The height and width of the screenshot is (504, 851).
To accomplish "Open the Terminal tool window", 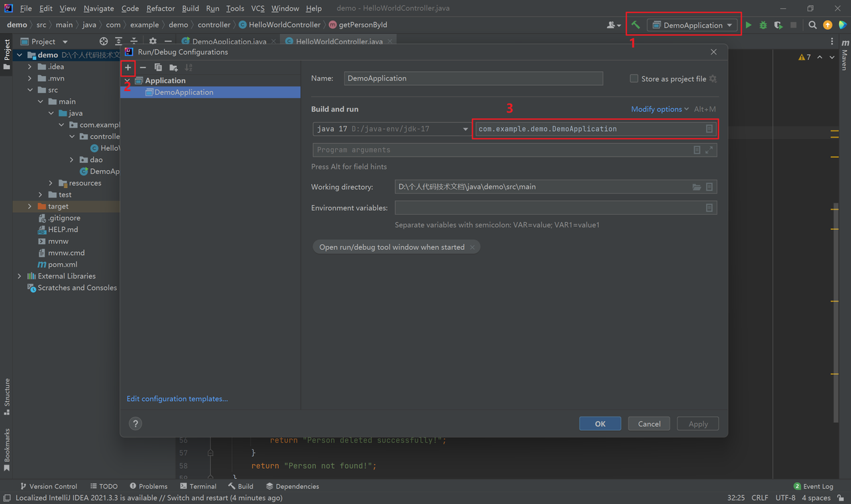I will (x=198, y=487).
